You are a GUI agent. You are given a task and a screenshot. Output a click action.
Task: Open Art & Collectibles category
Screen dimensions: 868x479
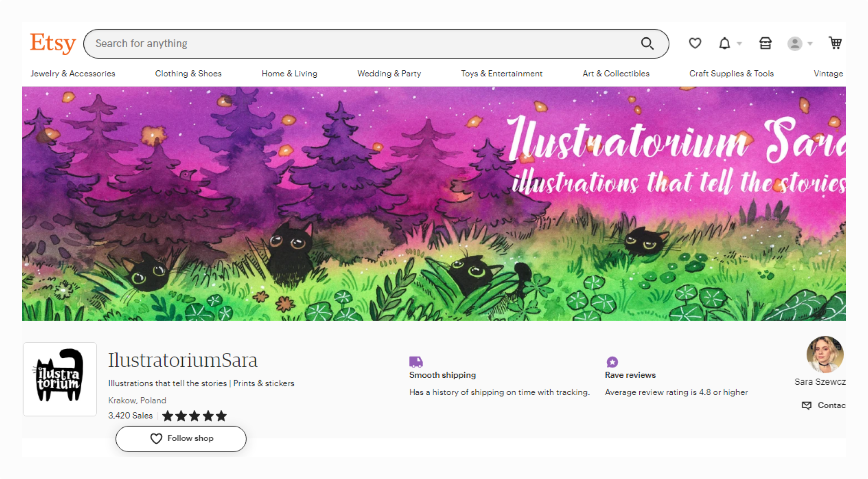click(616, 73)
